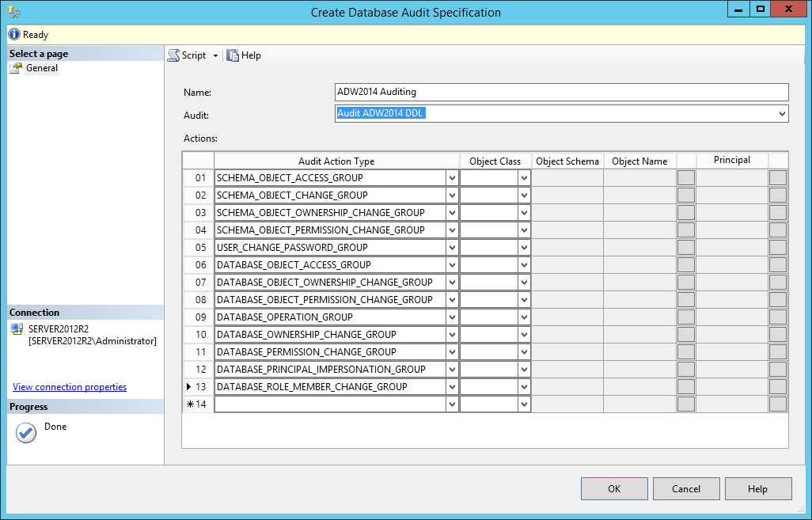Click object name browse button in row 05
Image resolution: width=812 pixels, height=520 pixels.
click(x=686, y=248)
